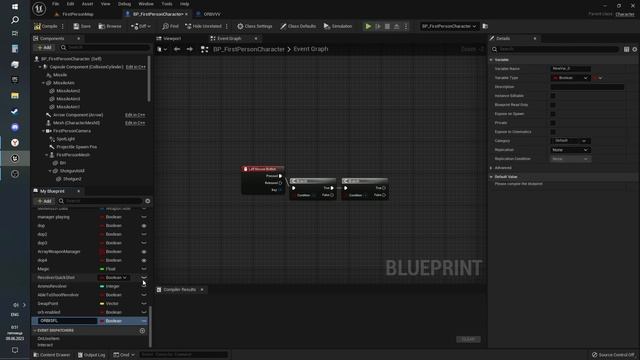Open the Edit menu
This screenshot has width=640, height=360.
(71, 4)
